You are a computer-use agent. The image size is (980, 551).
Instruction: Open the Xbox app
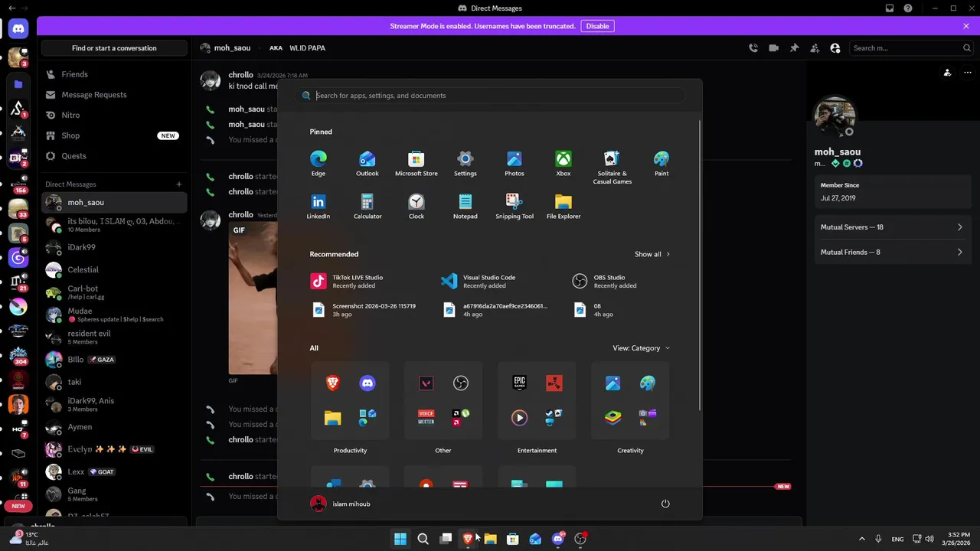click(x=563, y=164)
